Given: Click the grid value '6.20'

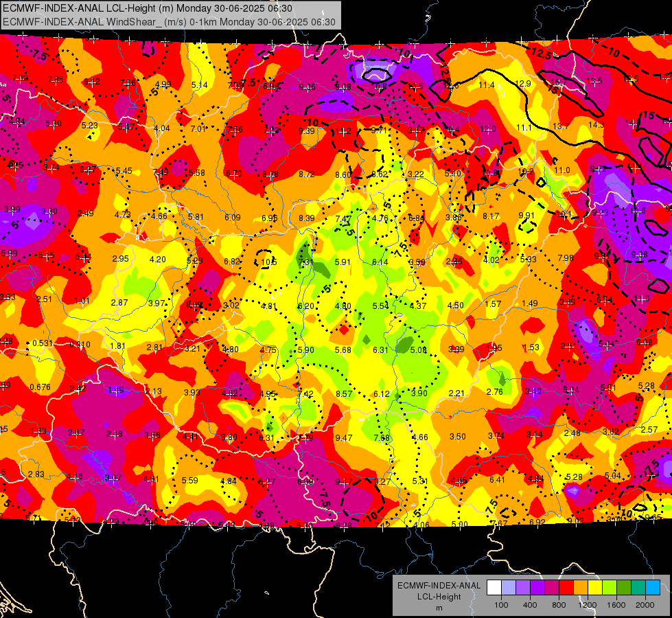Looking at the screenshot, I should pos(305,306).
